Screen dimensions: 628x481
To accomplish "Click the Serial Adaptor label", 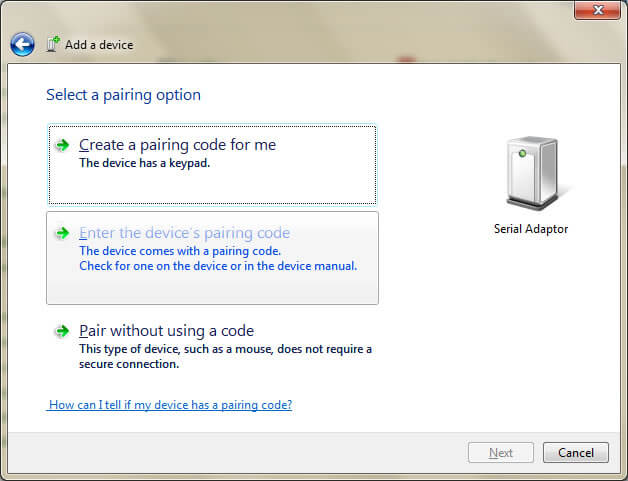I will tap(531, 229).
